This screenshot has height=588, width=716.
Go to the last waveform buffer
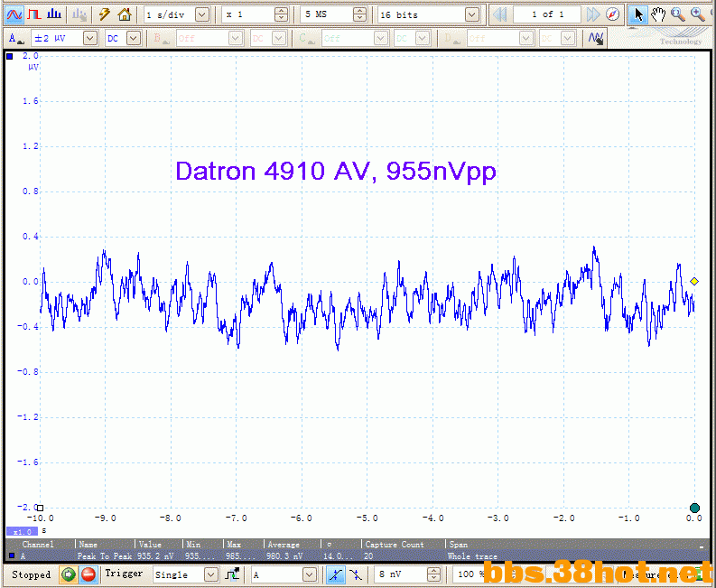(x=592, y=14)
